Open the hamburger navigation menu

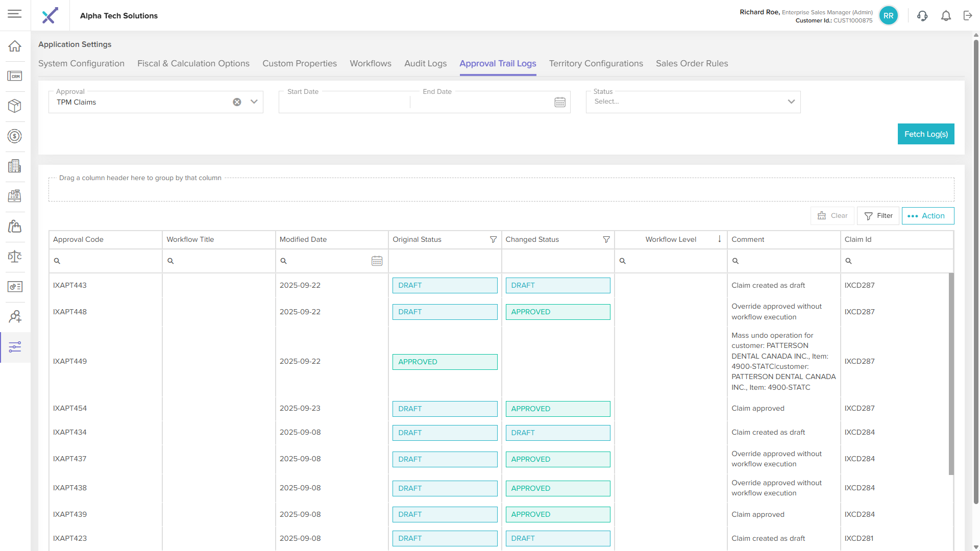click(15, 14)
